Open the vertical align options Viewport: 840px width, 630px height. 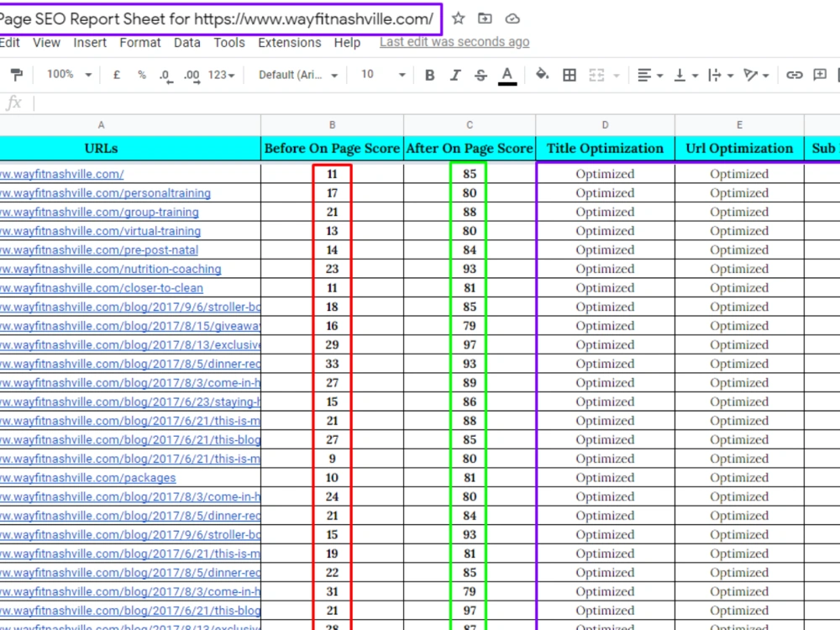[685, 75]
